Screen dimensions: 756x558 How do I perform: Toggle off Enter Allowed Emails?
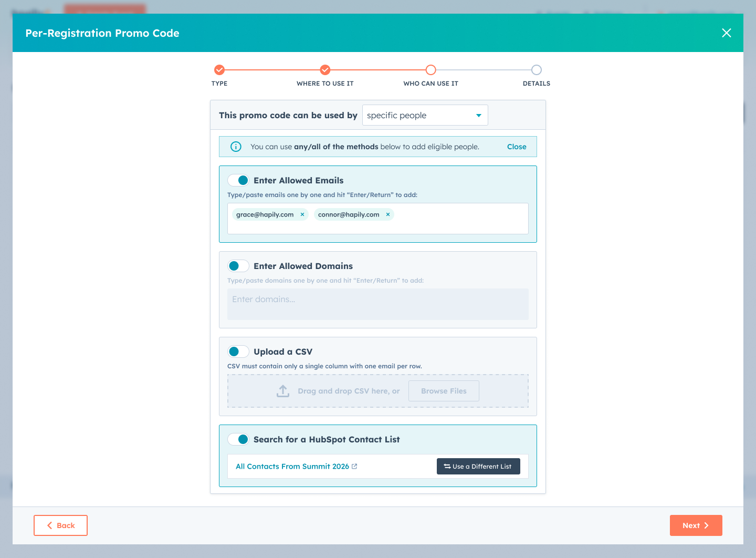tap(238, 180)
